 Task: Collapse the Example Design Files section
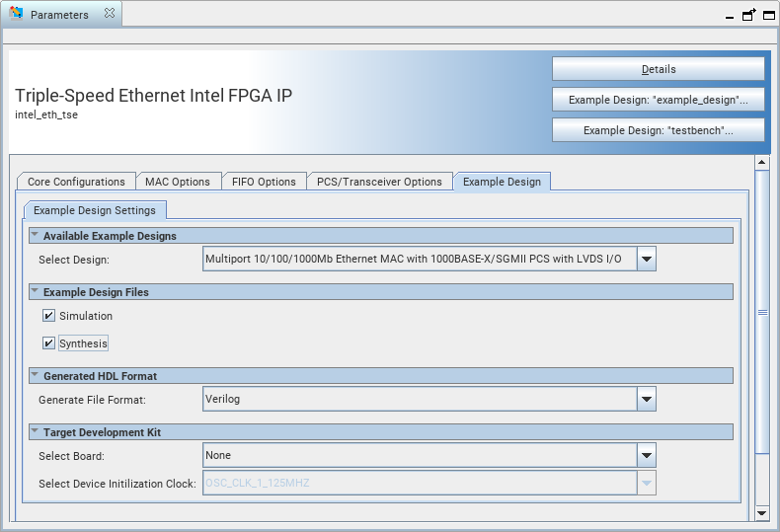coord(35,292)
